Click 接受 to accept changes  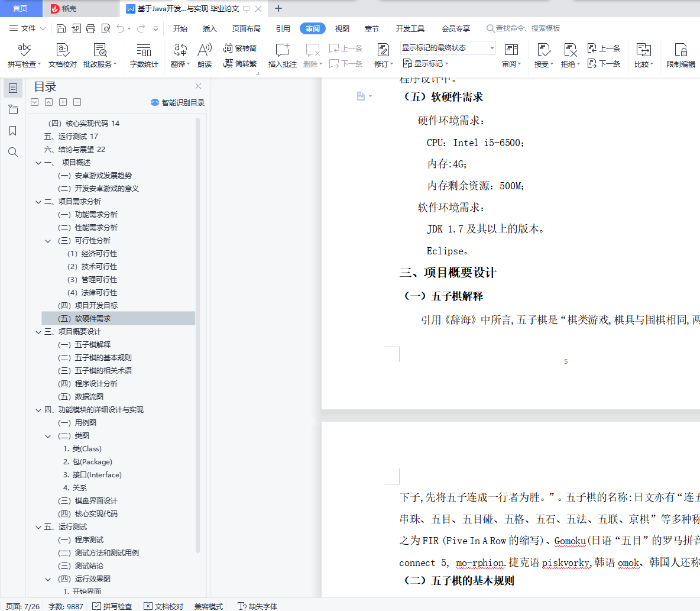[544, 56]
